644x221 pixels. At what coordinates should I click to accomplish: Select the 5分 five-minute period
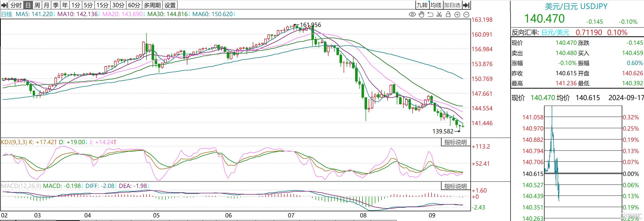pos(88,5)
